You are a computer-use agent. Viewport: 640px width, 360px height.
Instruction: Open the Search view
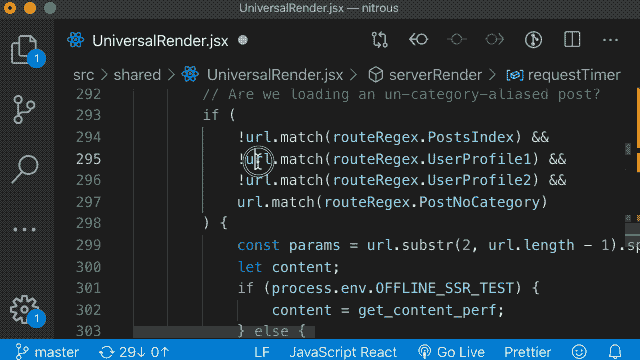(25, 169)
